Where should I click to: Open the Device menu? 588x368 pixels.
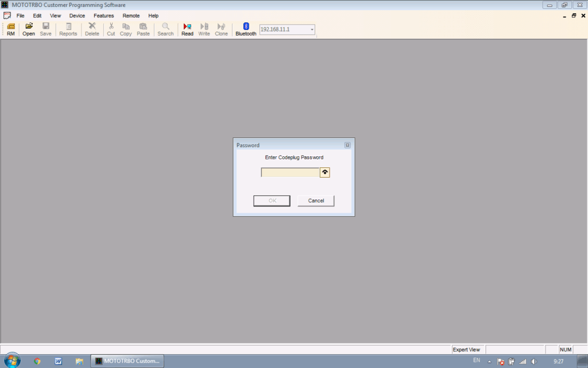(x=77, y=16)
